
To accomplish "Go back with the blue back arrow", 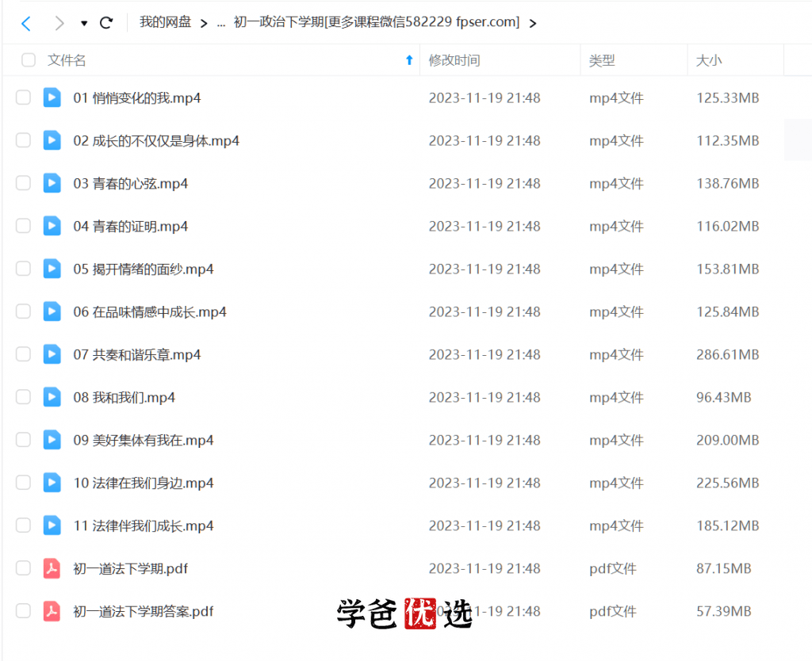I will point(26,23).
